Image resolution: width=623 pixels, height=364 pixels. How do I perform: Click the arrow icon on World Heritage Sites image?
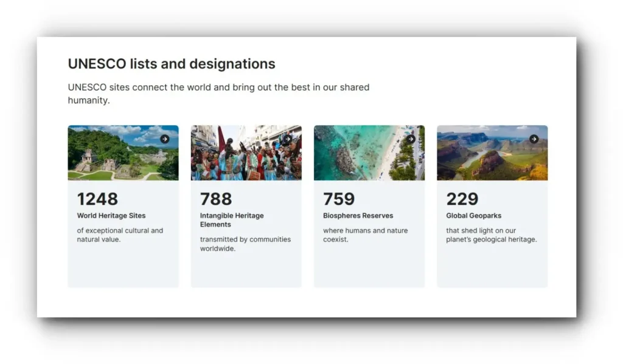165,139
